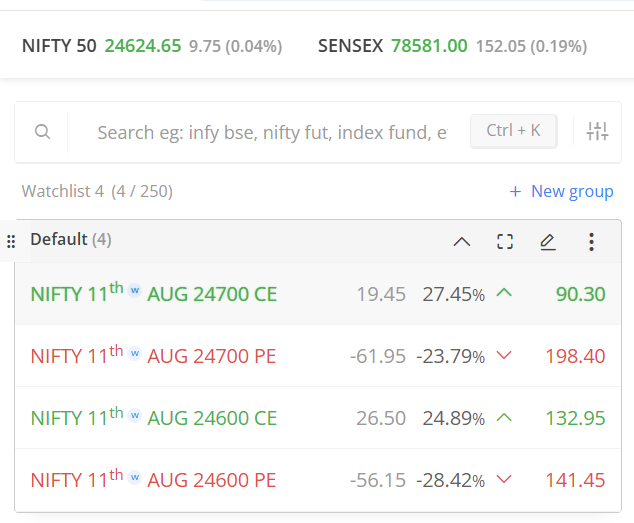Click last price 90.30

point(580,294)
